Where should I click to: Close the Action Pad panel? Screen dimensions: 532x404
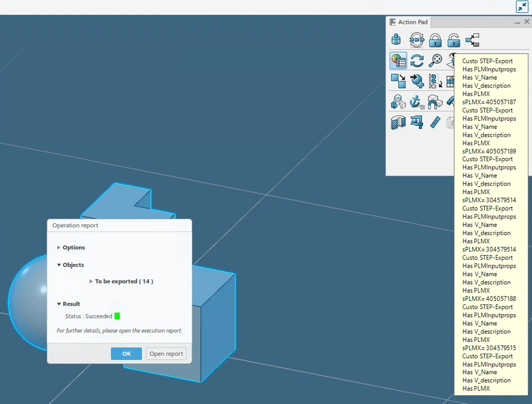coord(526,22)
